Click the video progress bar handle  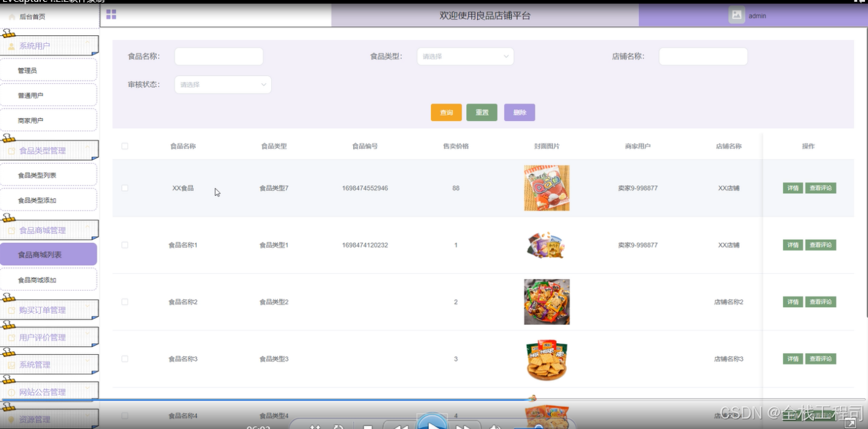tap(533, 399)
